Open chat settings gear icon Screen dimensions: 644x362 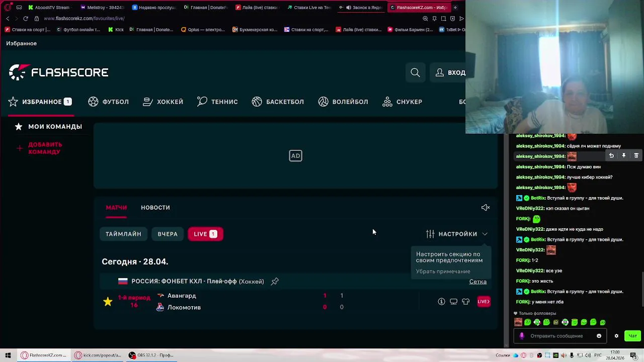[x=616, y=336]
